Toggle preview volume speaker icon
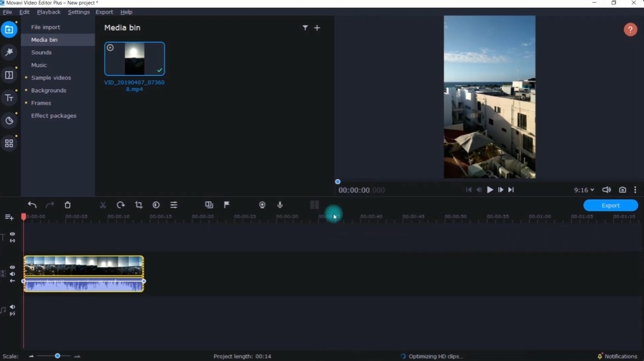Viewport: 644px width, 361px height. [x=606, y=190]
